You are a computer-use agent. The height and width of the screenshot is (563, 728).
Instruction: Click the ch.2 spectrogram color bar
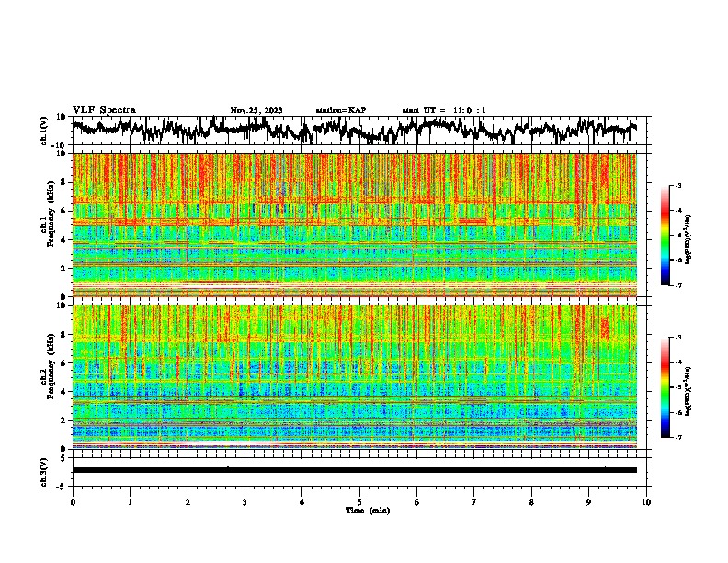[x=665, y=387]
